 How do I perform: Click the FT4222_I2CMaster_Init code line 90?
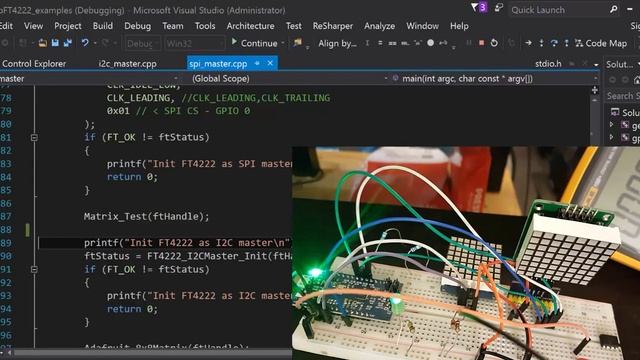pos(188,256)
